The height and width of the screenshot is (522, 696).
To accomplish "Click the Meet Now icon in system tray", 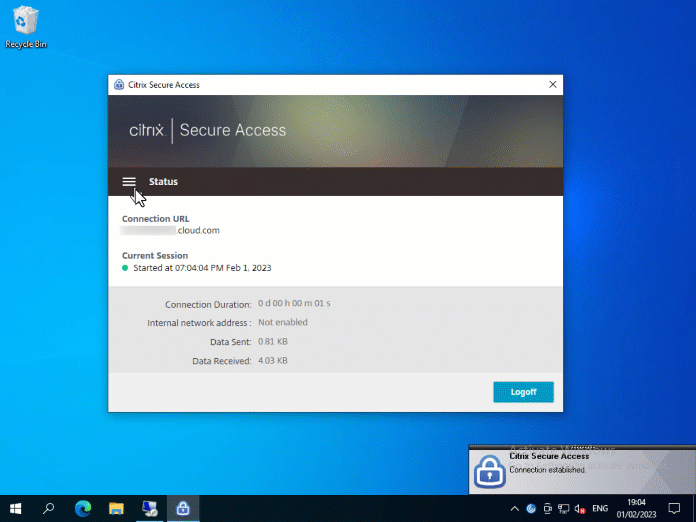I will point(547,508).
